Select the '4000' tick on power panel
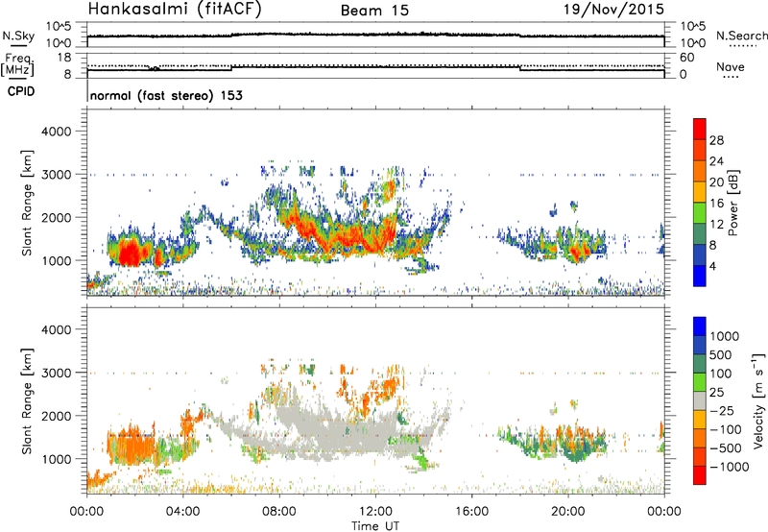 click(57, 132)
